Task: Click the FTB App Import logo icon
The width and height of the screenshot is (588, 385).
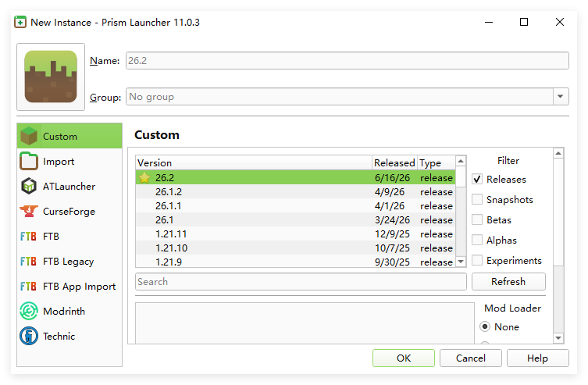Action: (x=28, y=287)
